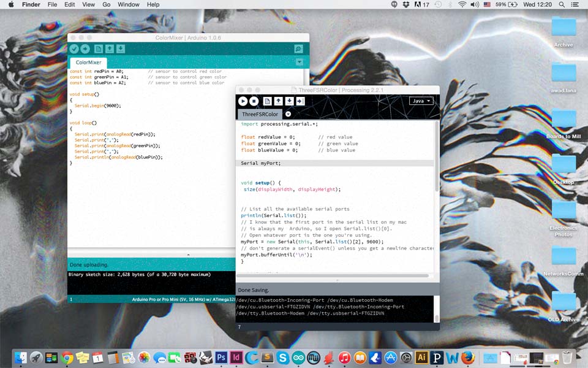
Task: Open Notification Center list icon
Action: pos(575,4)
